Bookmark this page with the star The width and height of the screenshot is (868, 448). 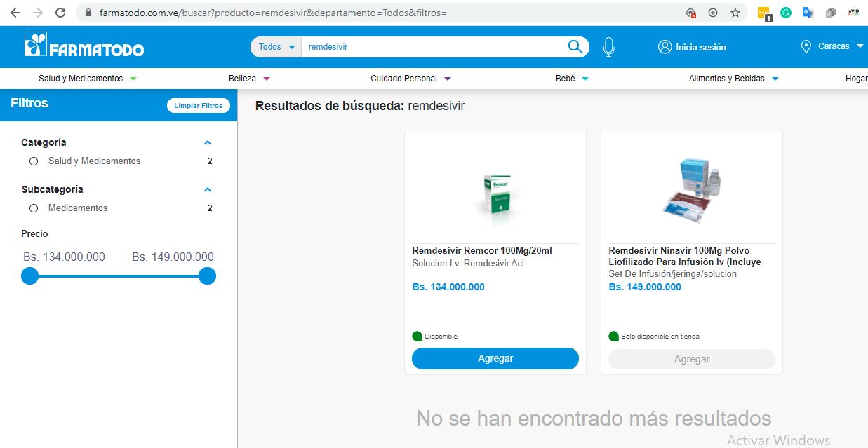coord(735,13)
